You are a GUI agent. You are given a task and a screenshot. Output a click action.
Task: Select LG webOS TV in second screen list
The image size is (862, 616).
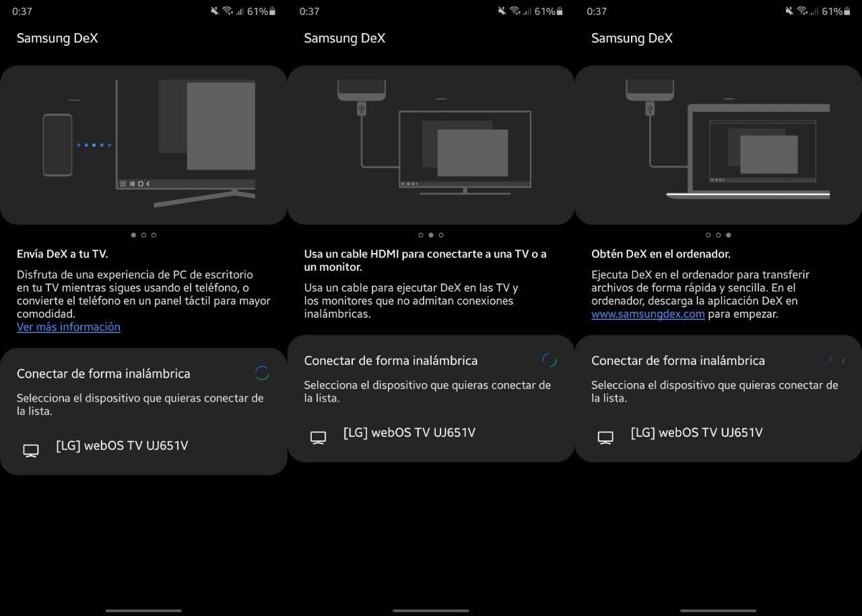(x=409, y=433)
